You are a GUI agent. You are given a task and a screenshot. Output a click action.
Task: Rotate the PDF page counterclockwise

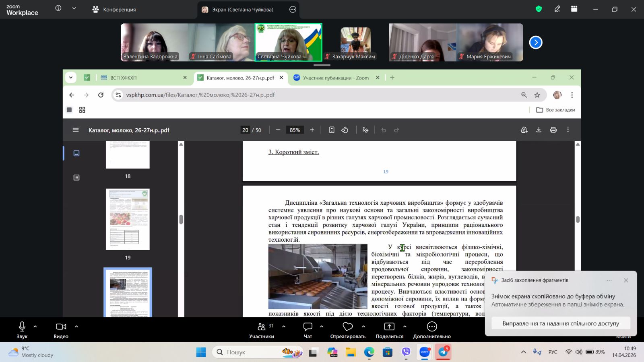pyautogui.click(x=345, y=130)
